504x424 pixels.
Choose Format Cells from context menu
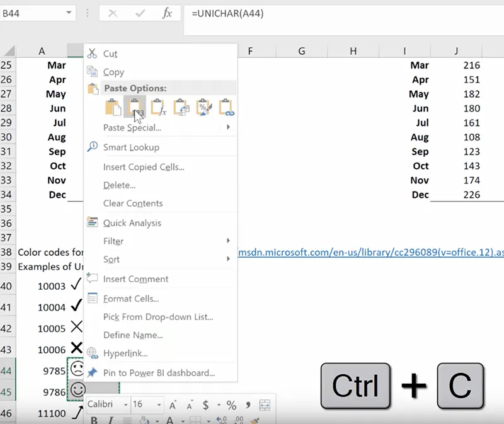[130, 299]
